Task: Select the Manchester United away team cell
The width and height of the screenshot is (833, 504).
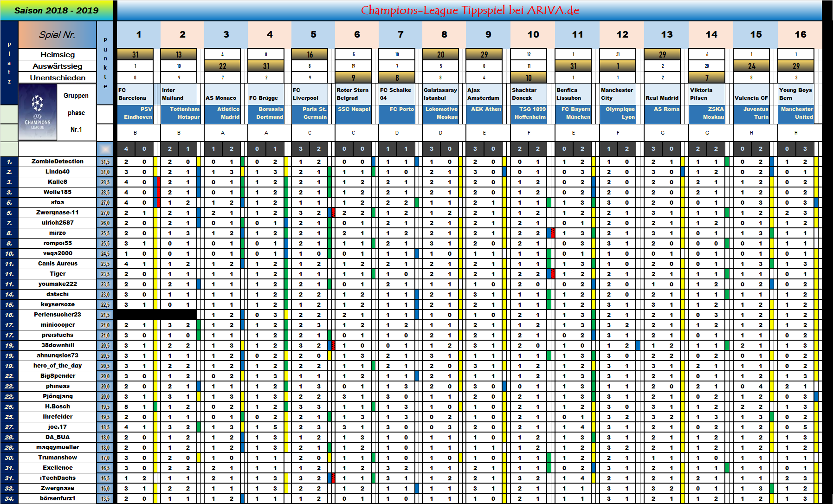Action: pos(796,113)
